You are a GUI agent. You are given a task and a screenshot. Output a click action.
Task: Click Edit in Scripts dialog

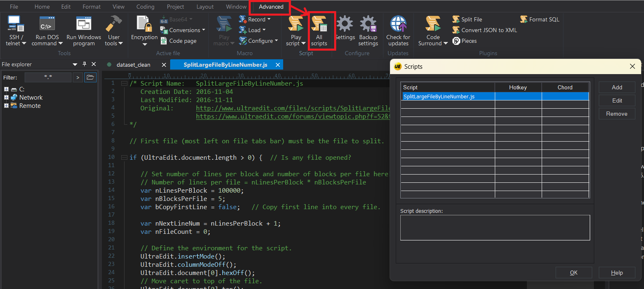617,100
